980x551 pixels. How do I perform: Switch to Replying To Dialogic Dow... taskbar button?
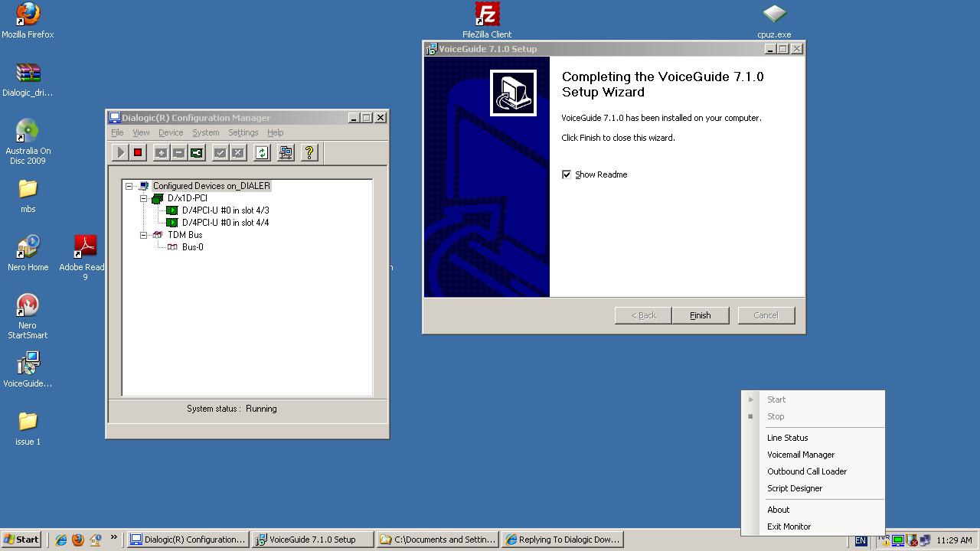[x=562, y=540]
